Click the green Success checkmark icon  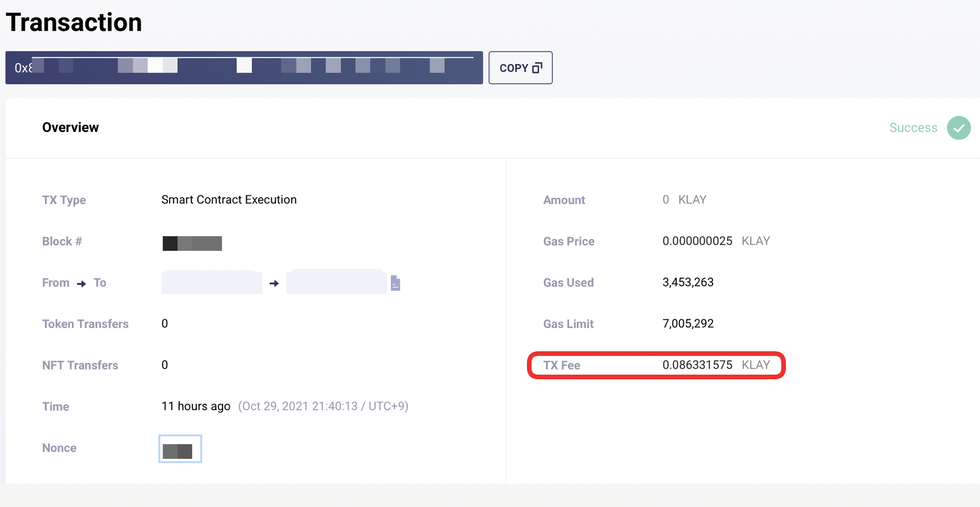point(958,128)
